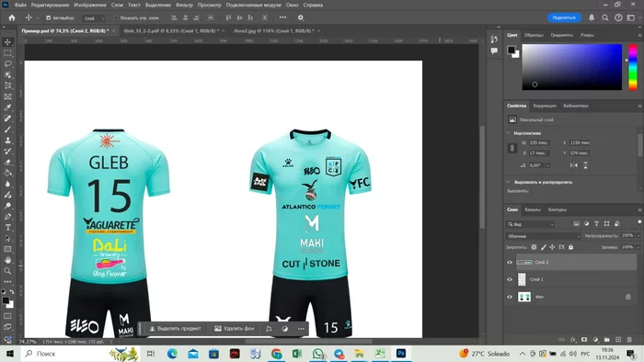Select the Pen tool
This screenshot has width=644, height=362.
[x=7, y=217]
